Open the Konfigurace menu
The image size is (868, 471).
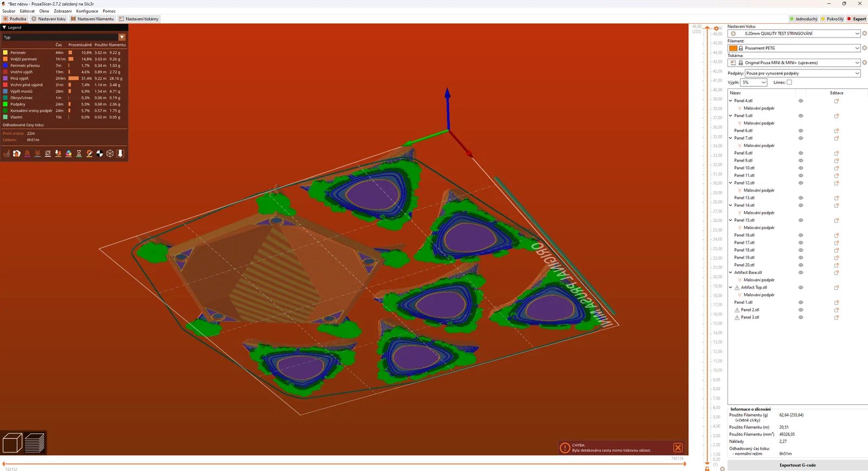click(x=87, y=11)
